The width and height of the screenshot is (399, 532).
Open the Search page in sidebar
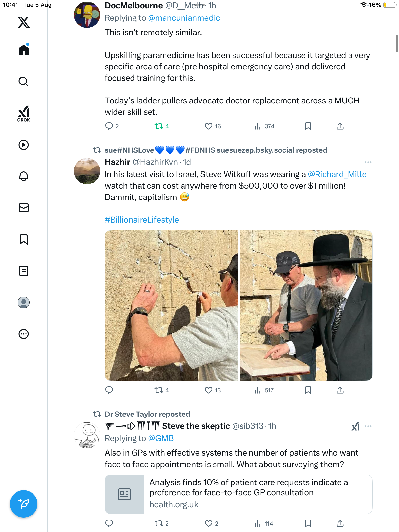(x=24, y=82)
